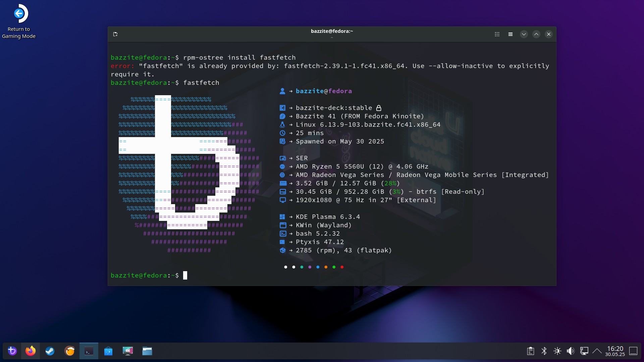Open the screenshot tool on the taskbar
This screenshot has width=644, height=362.
(128, 351)
